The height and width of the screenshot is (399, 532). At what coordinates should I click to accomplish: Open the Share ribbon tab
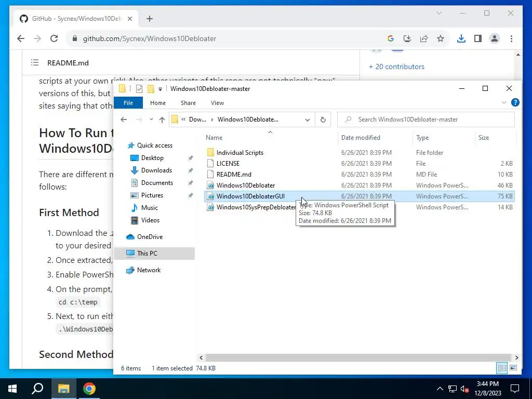click(x=188, y=103)
